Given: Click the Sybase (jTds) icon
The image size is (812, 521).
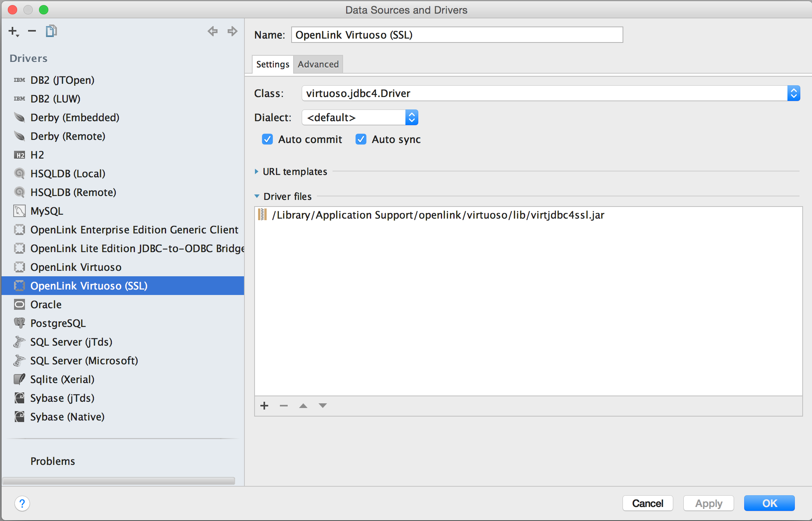Looking at the screenshot, I should pyautogui.click(x=19, y=398).
